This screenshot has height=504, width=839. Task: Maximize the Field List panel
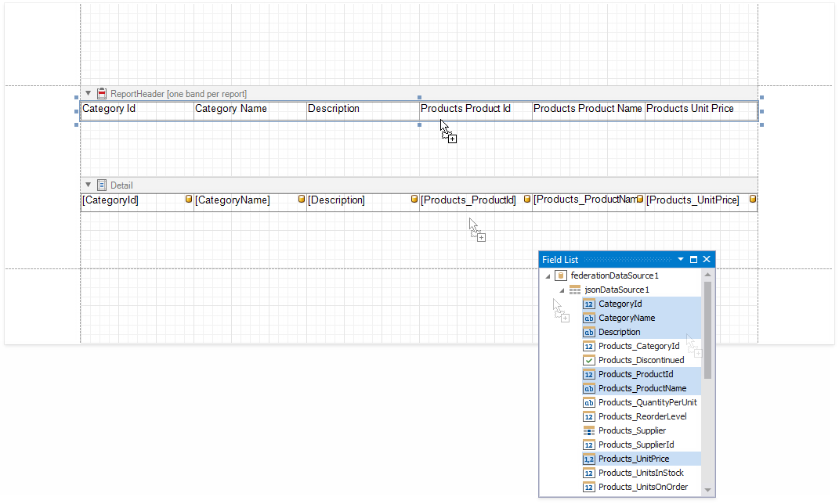click(x=693, y=259)
